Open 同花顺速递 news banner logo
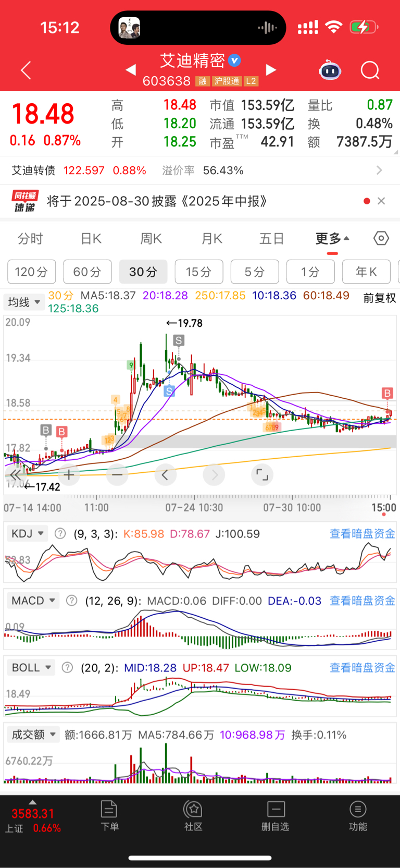Image resolution: width=400 pixels, height=868 pixels. point(24,201)
